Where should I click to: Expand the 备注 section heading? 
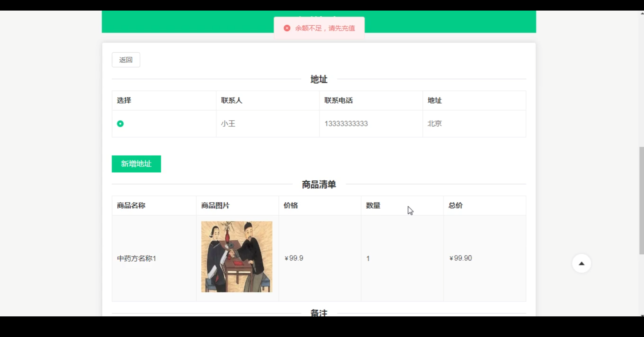pyautogui.click(x=318, y=313)
